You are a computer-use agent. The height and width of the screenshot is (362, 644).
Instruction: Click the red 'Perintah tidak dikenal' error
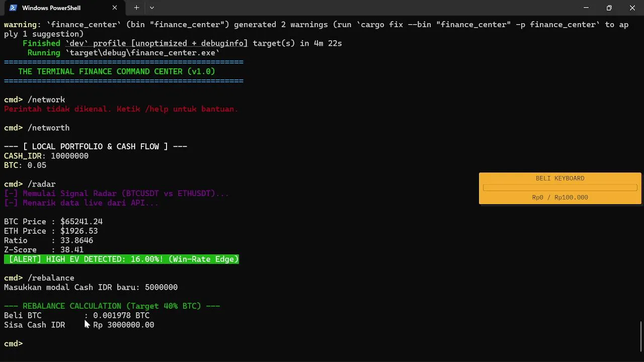point(121,109)
